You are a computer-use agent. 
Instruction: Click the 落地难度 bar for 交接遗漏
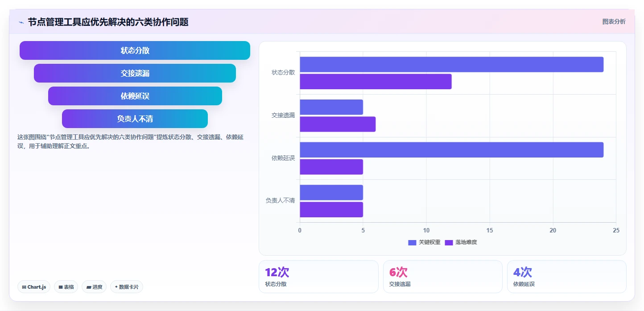338,124
